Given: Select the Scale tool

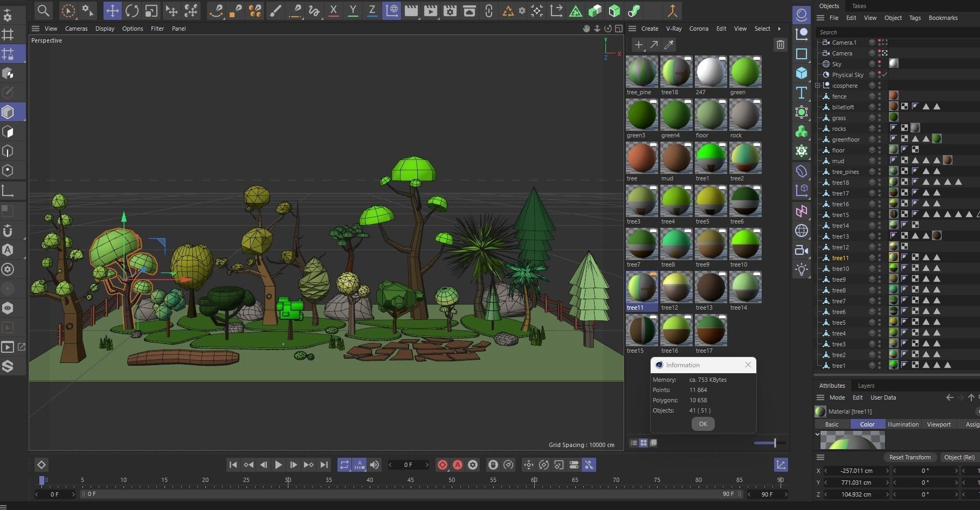Looking at the screenshot, I should [x=151, y=10].
